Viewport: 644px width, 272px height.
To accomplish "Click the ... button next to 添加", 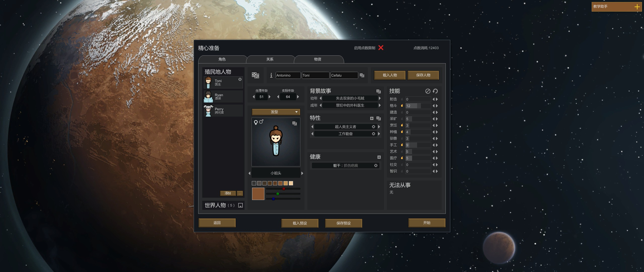I will (x=240, y=193).
